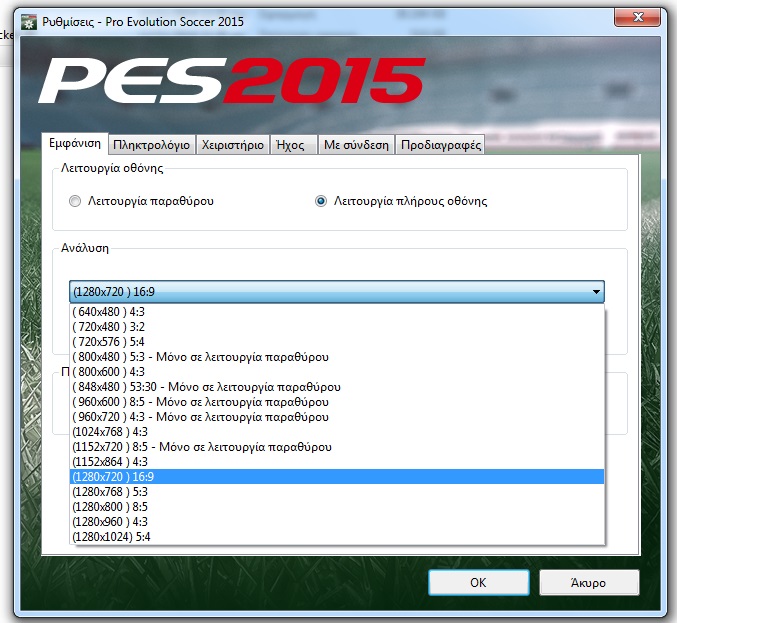The image size is (768, 623).
Task: Collapse the resolution combo box arrow
Action: click(596, 292)
